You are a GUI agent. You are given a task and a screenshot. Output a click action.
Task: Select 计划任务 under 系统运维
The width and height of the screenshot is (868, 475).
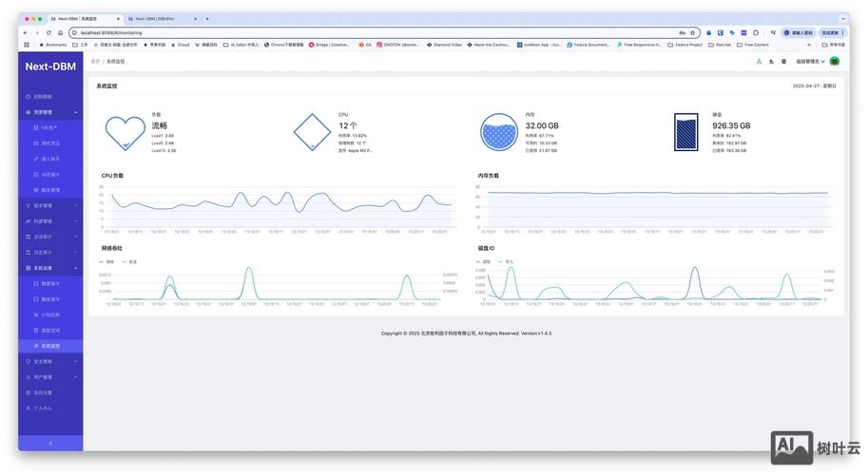coord(50,314)
